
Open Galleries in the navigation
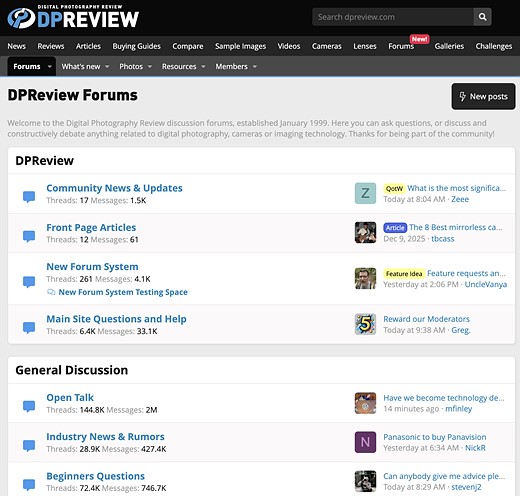(449, 46)
